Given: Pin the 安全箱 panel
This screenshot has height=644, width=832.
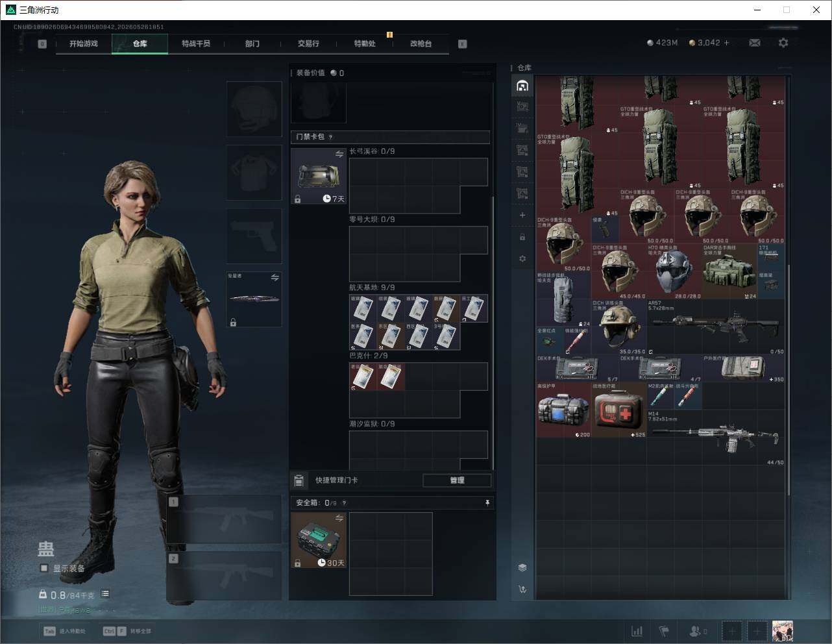Looking at the screenshot, I should 487,502.
